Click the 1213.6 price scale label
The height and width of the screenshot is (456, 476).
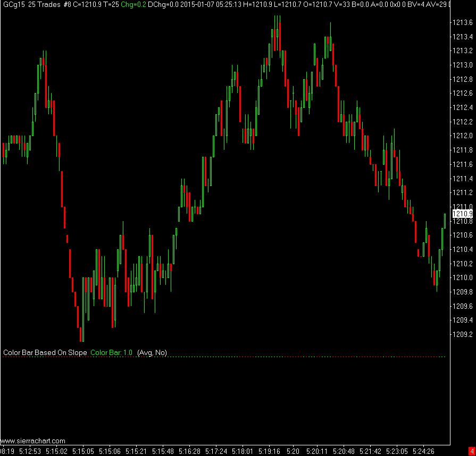coord(463,22)
